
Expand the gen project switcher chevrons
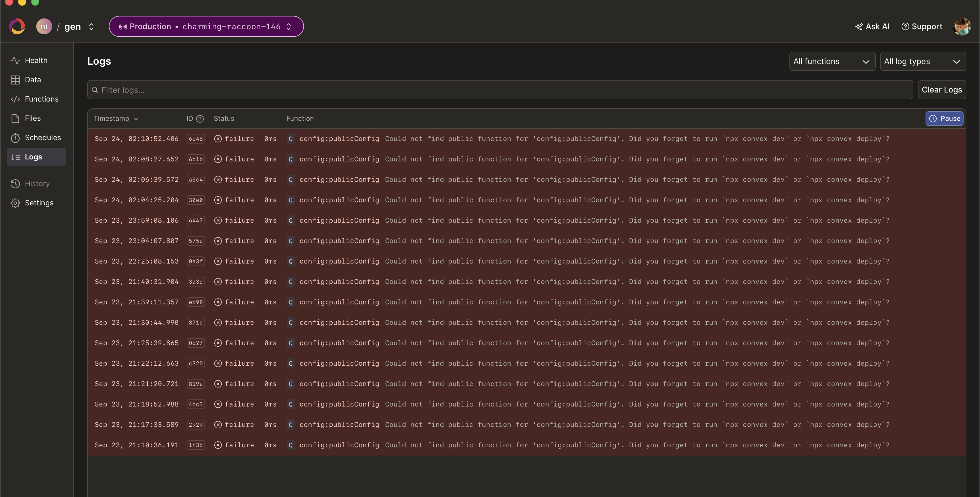tap(91, 27)
